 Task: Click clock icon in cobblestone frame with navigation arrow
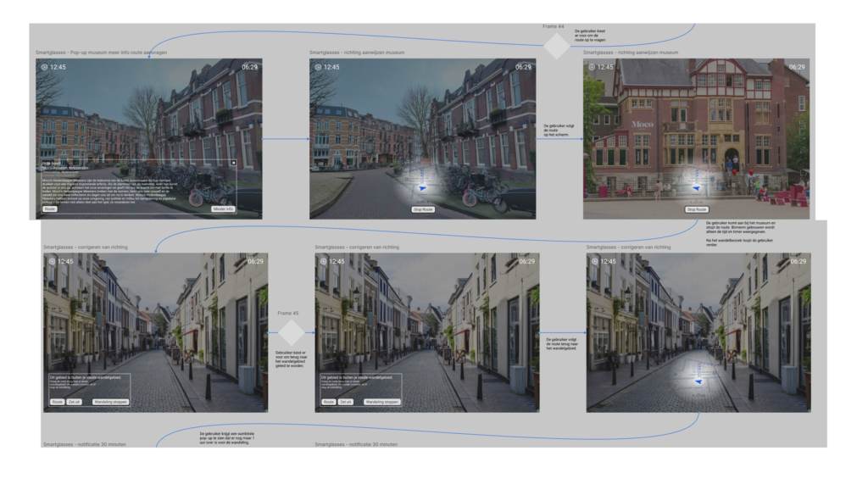coord(595,262)
